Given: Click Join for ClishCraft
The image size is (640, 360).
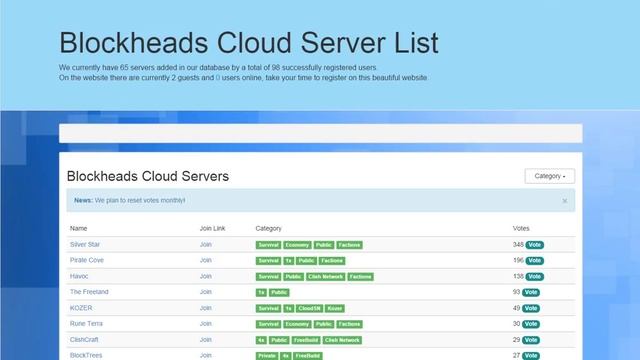Looking at the screenshot, I should coord(206,340).
